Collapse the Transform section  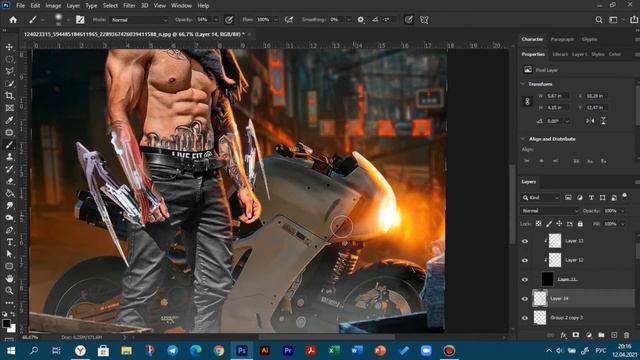pyautogui.click(x=523, y=84)
